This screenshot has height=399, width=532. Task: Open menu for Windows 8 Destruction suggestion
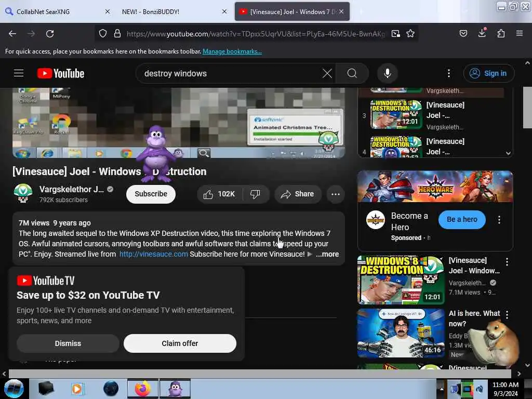coord(507,262)
